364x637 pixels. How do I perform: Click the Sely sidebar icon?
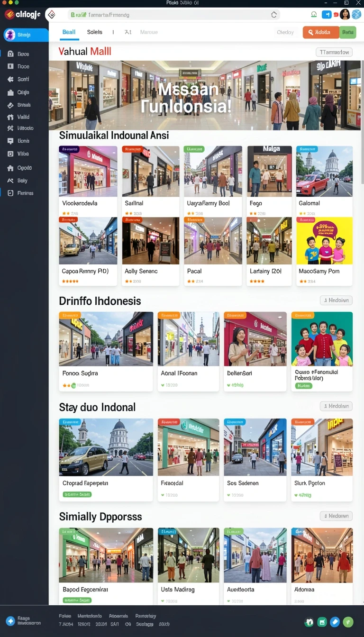[10, 181]
